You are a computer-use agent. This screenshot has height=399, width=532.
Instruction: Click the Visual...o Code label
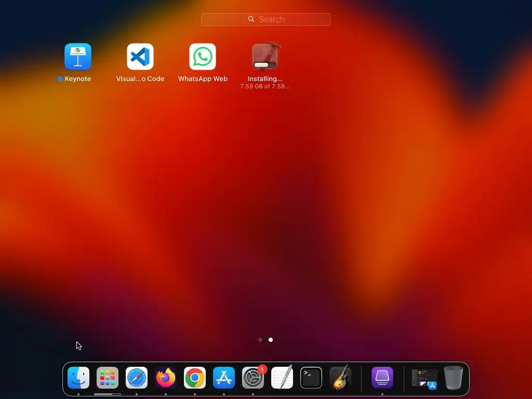click(140, 79)
